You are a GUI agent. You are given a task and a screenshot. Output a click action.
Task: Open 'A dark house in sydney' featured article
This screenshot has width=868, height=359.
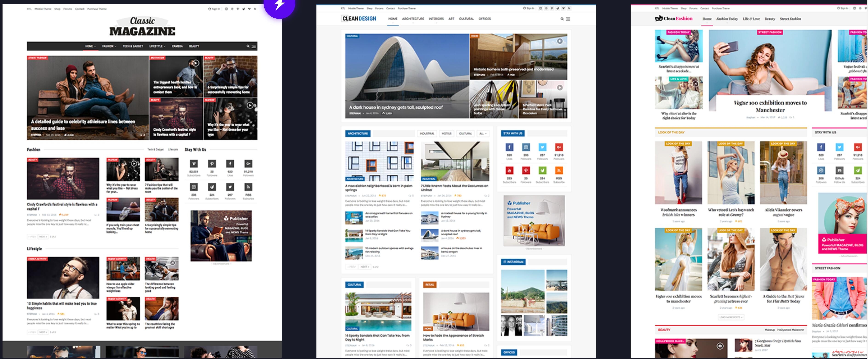(x=407, y=76)
